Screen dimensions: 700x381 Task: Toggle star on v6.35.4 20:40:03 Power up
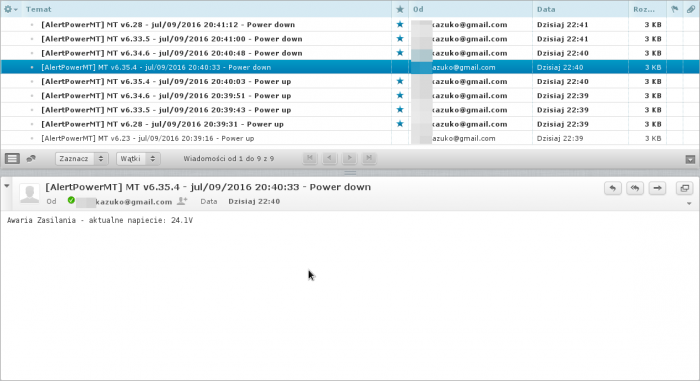[x=400, y=81]
